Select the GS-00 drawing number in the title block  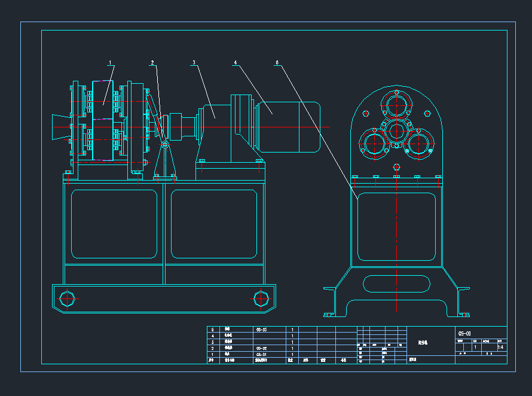pos(464,333)
